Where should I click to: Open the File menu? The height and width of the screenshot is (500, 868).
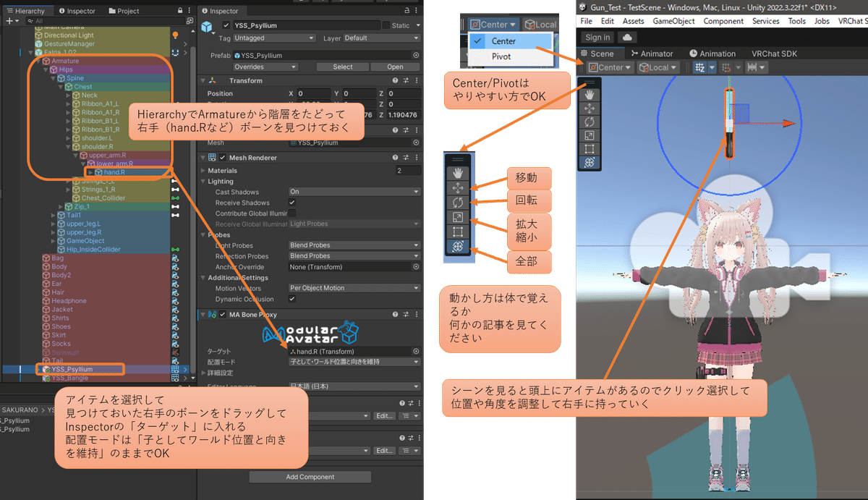587,22
